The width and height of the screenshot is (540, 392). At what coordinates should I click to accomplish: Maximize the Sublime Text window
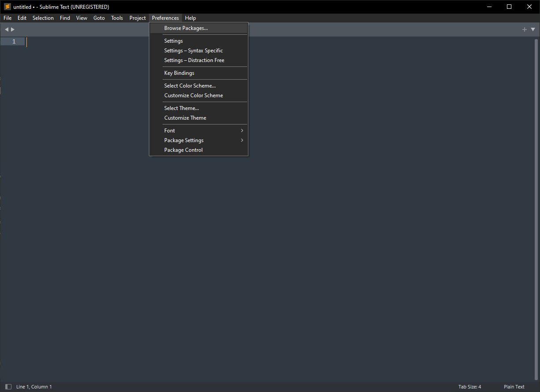(x=509, y=7)
